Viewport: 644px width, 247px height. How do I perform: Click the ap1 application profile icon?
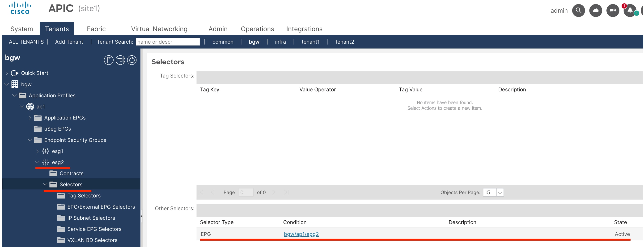tap(30, 107)
